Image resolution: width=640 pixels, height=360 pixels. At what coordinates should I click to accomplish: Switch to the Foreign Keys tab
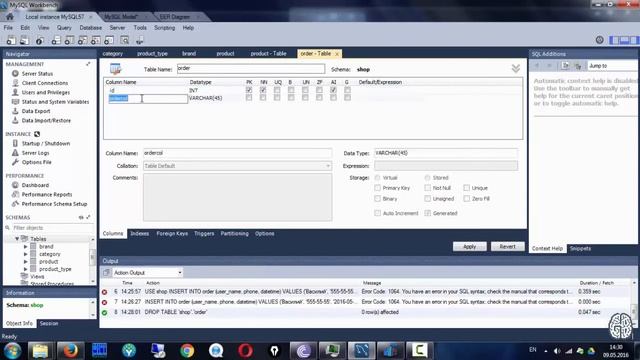[172, 233]
